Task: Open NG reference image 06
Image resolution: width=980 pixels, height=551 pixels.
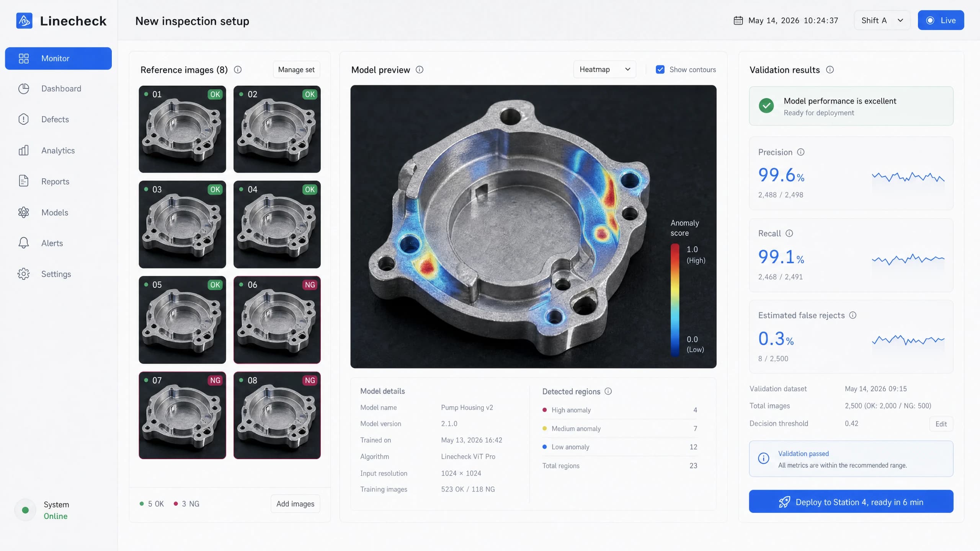Action: pyautogui.click(x=277, y=320)
